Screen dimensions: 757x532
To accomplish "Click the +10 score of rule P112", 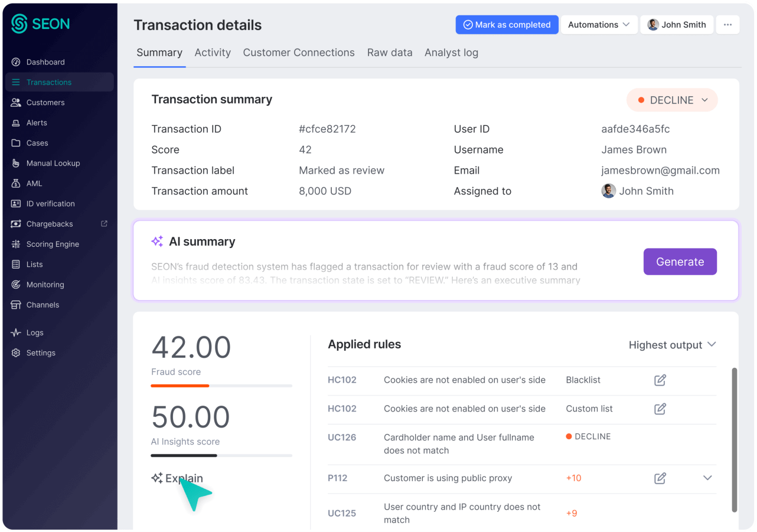I will [573, 478].
